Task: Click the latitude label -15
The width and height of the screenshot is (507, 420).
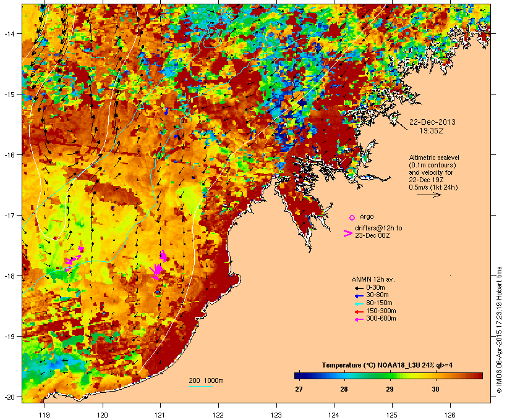Action: tap(9, 94)
